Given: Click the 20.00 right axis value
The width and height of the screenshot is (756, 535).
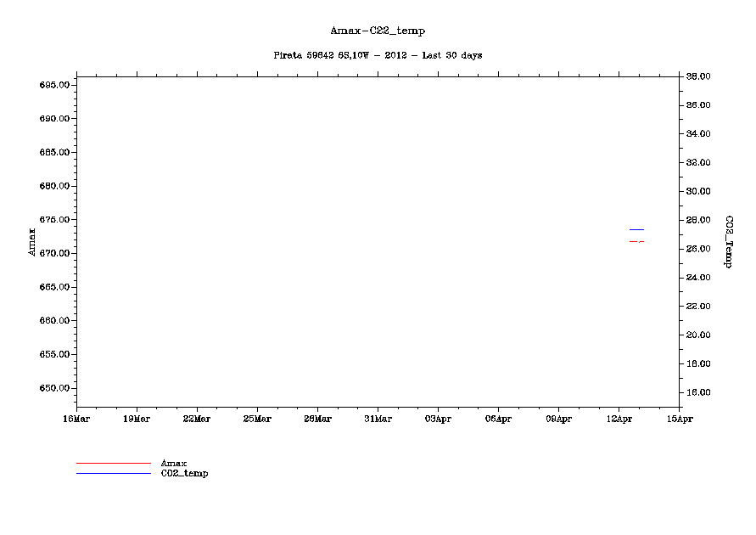Looking at the screenshot, I should [x=697, y=335].
